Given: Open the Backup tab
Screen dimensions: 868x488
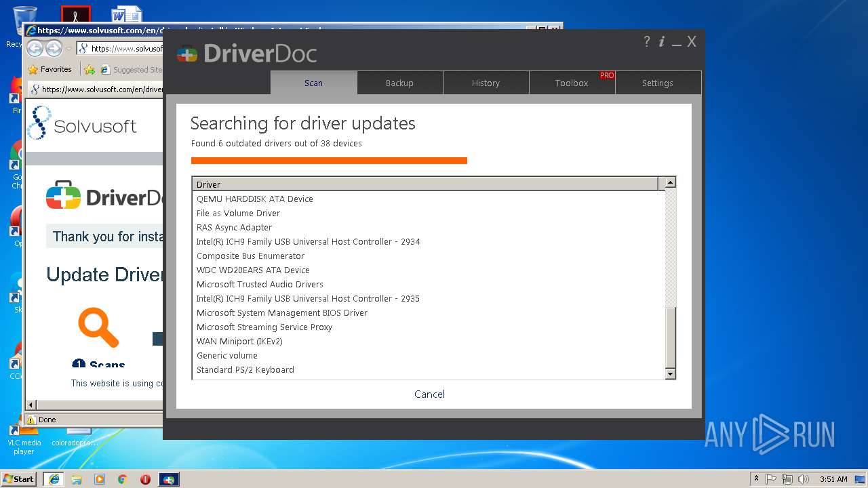Looking at the screenshot, I should click(x=399, y=83).
